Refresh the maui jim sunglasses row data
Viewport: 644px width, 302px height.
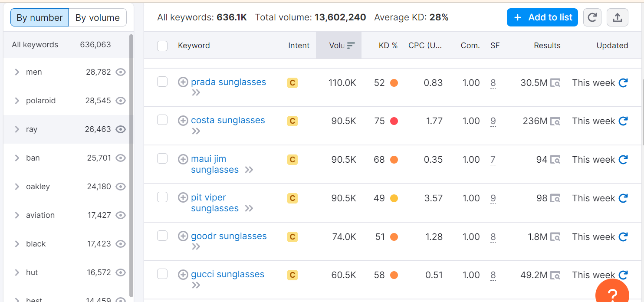(x=623, y=160)
